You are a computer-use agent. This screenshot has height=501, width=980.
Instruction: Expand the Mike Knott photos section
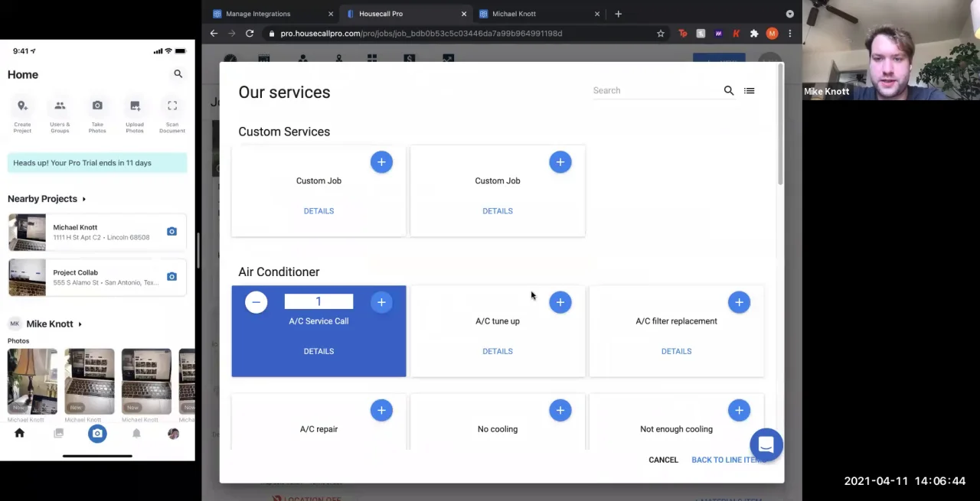pyautogui.click(x=80, y=324)
